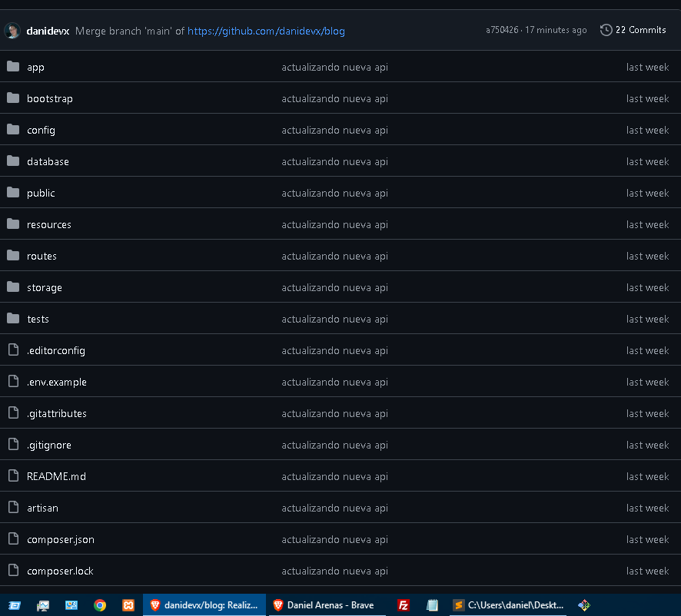Click the public folder icon

point(13,192)
